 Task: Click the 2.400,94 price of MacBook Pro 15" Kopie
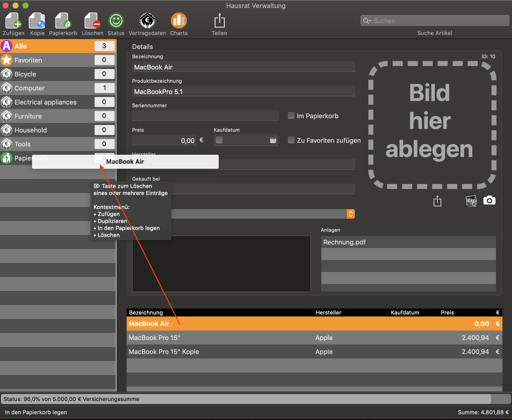pos(475,351)
